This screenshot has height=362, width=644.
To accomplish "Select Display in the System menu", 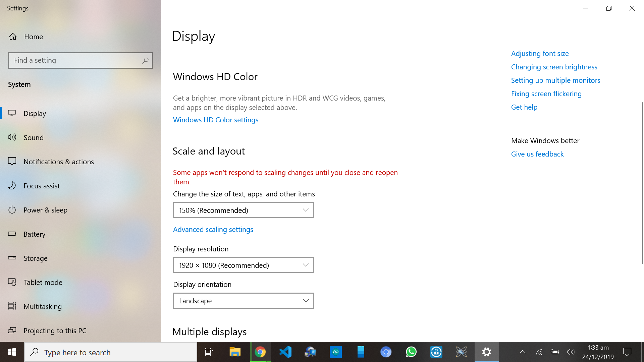I will pyautogui.click(x=35, y=113).
